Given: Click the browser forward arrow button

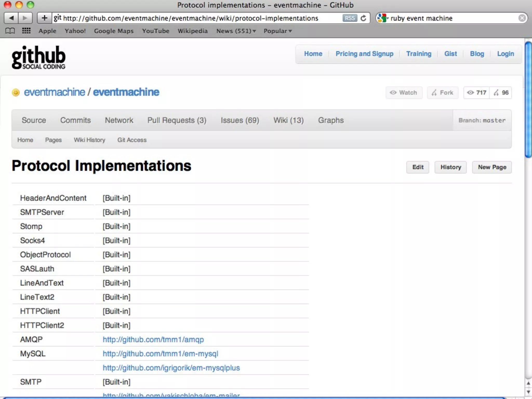Looking at the screenshot, I should pyautogui.click(x=25, y=18).
